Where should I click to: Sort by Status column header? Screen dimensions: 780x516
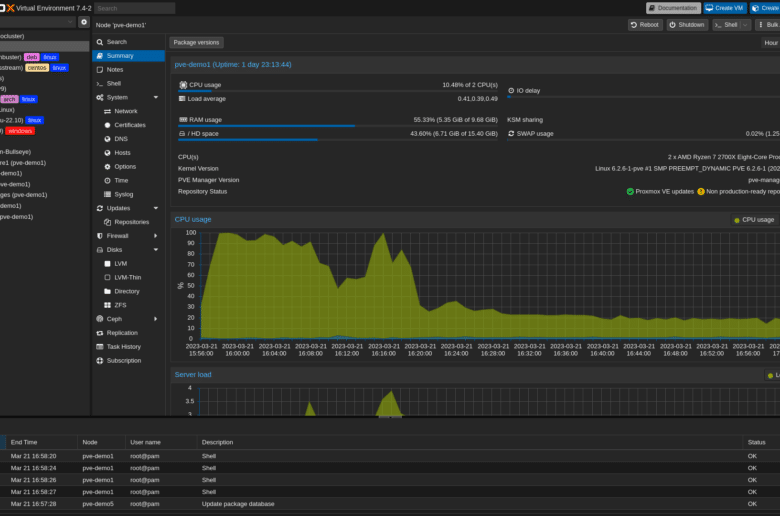tap(761, 442)
